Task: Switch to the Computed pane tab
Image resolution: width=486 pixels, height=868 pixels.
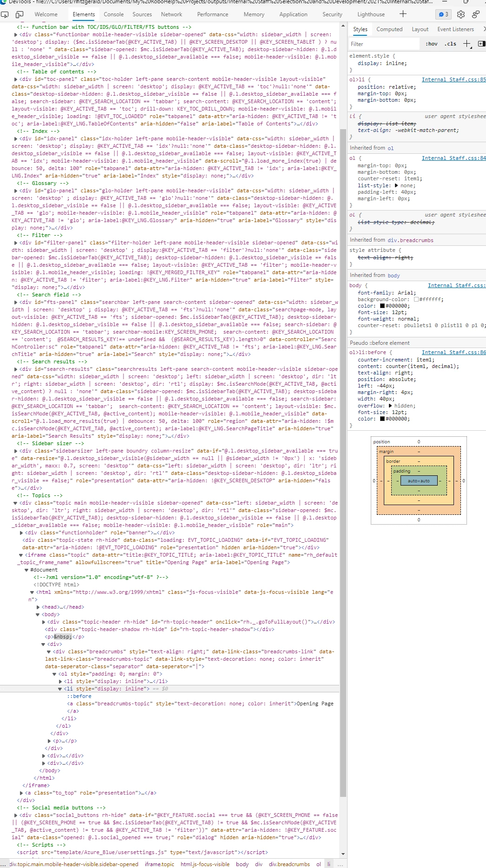Action: [389, 29]
